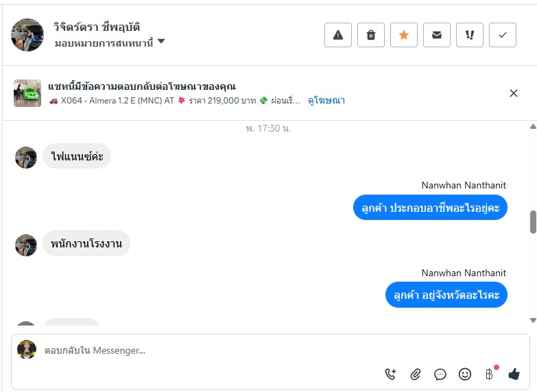Viewport: 537px width, 392px height.
Task: Toggle the orange star follow-up marker
Action: (x=404, y=35)
